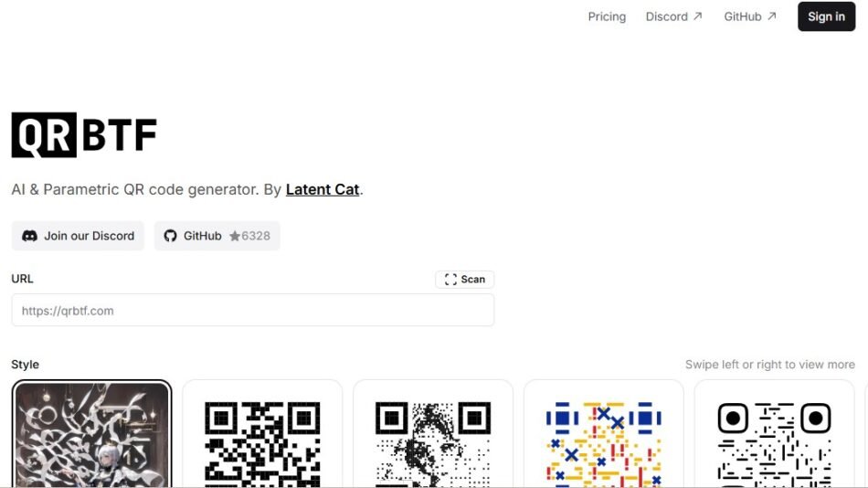Click the Sign in button
This screenshot has width=868, height=488.
tap(826, 16)
